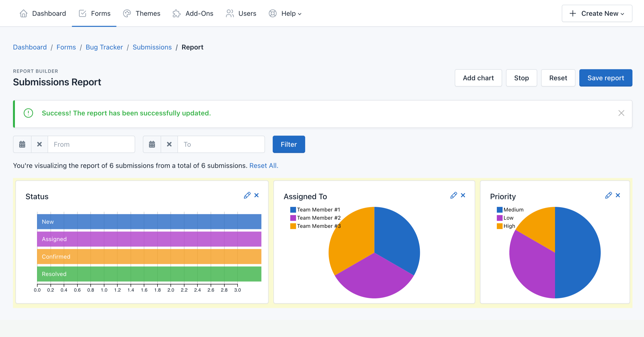Open the From date calendar picker

[x=22, y=144]
